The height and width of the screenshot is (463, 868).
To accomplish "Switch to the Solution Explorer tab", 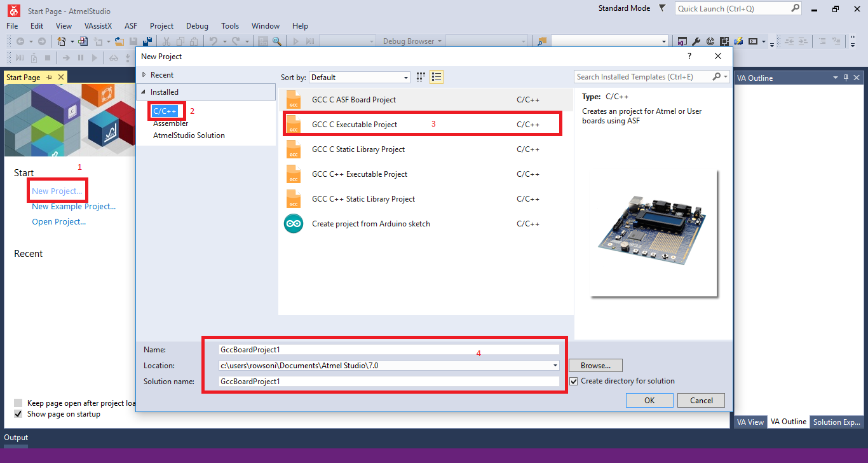I will pos(836,422).
